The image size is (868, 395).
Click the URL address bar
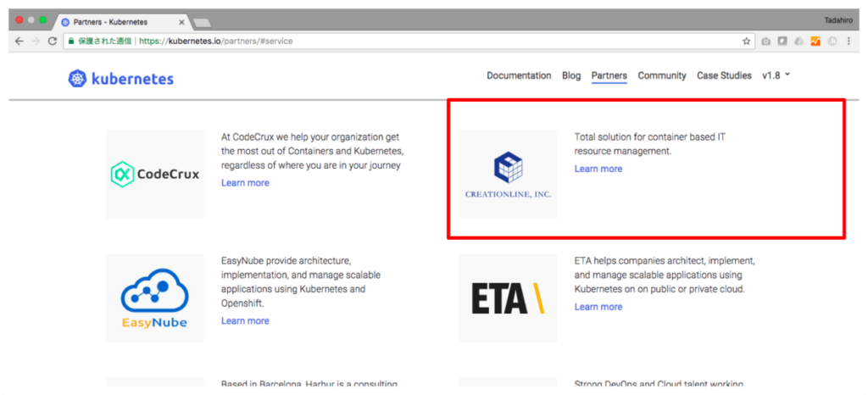[x=424, y=41]
